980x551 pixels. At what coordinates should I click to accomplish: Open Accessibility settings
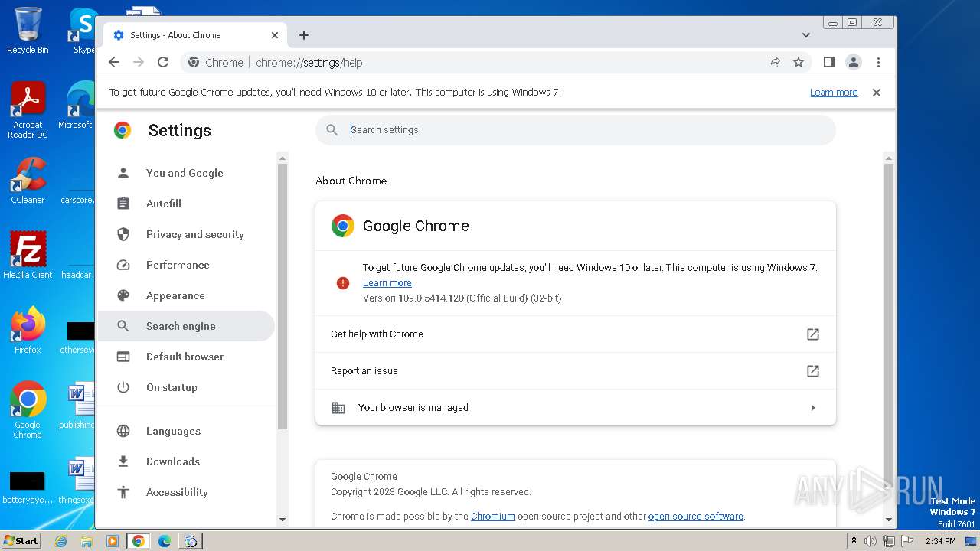pyautogui.click(x=186, y=492)
